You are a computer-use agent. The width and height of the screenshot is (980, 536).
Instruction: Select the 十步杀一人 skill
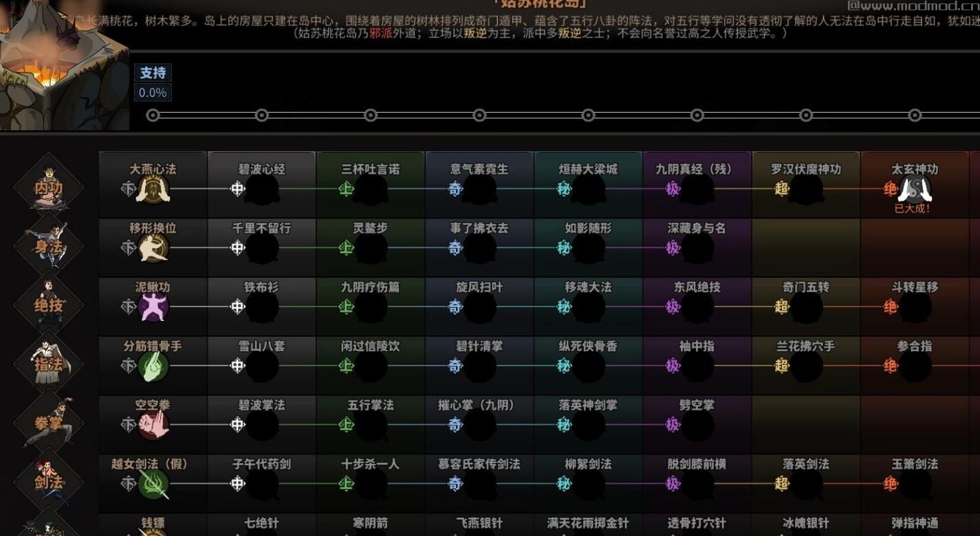pos(370,484)
